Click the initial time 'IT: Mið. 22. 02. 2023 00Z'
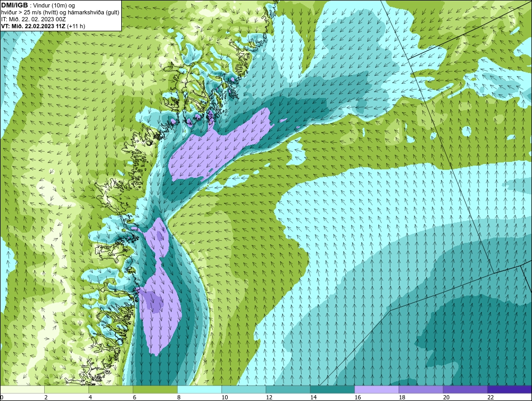532x401 pixels. [x=33, y=19]
